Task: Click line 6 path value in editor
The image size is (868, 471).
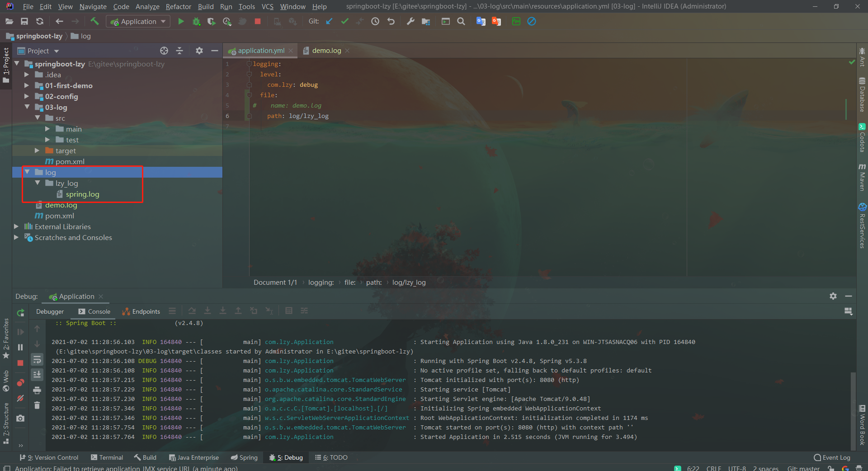Action: [x=309, y=116]
